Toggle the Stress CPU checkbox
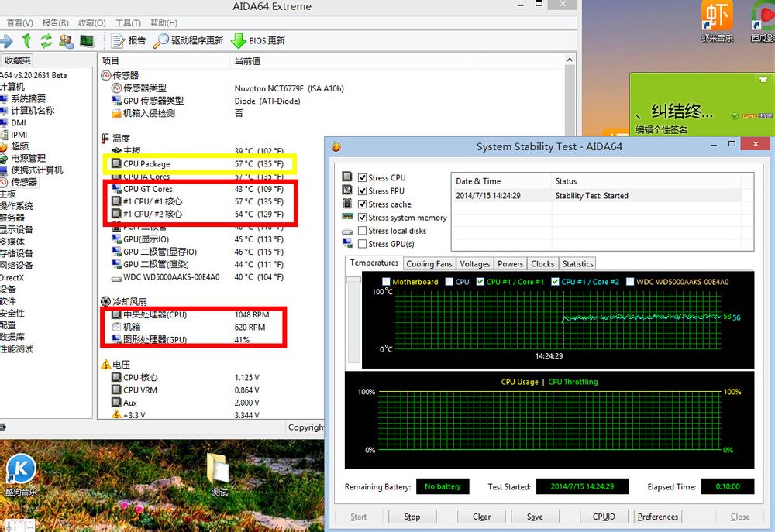This screenshot has width=775, height=532. coord(362,177)
